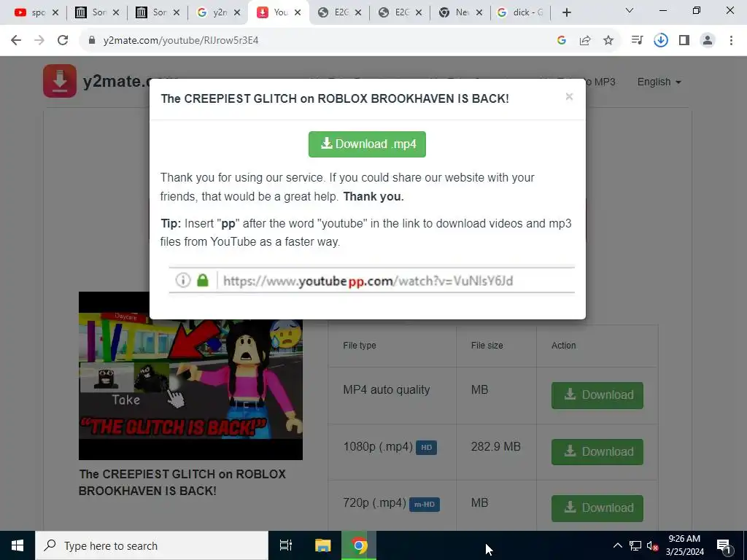Click the y2mate logo icon
This screenshot has width=747, height=560.
(60, 81)
